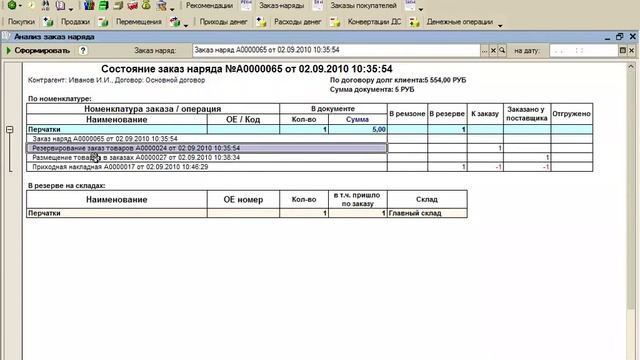
Task: Click the 5,00 sum cell of Перчатки
Action: coord(358,129)
